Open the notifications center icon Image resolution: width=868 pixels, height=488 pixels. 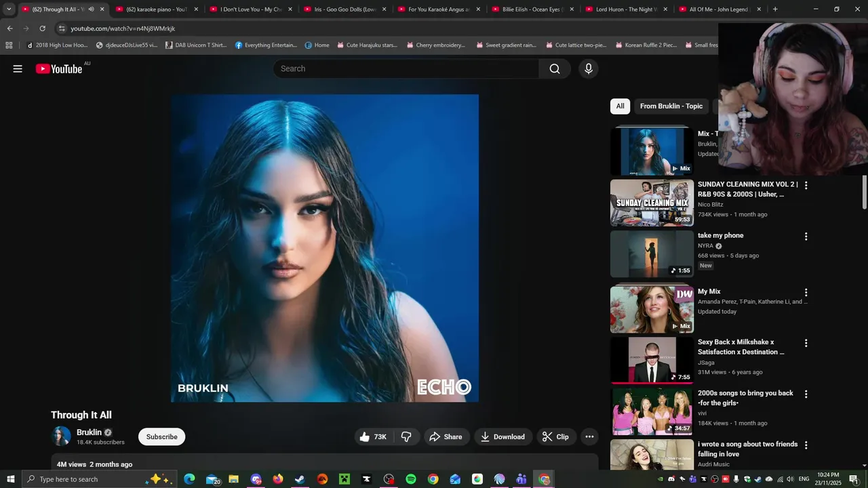853,479
